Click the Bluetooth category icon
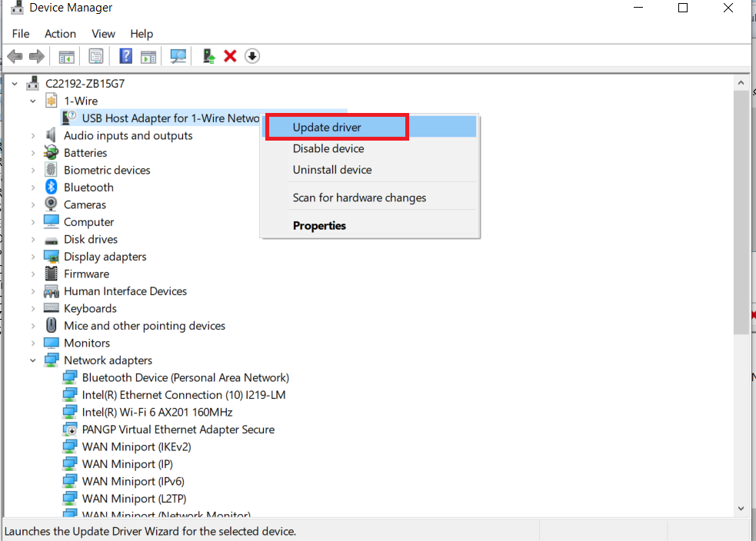 [52, 188]
